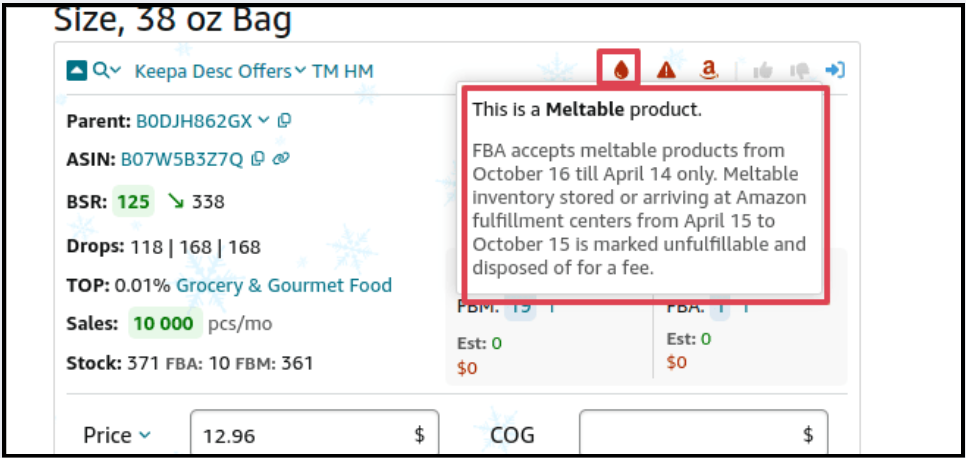The image size is (966, 458).
Task: Open the Grocery & Gourmet Food category link
Action: point(284,285)
